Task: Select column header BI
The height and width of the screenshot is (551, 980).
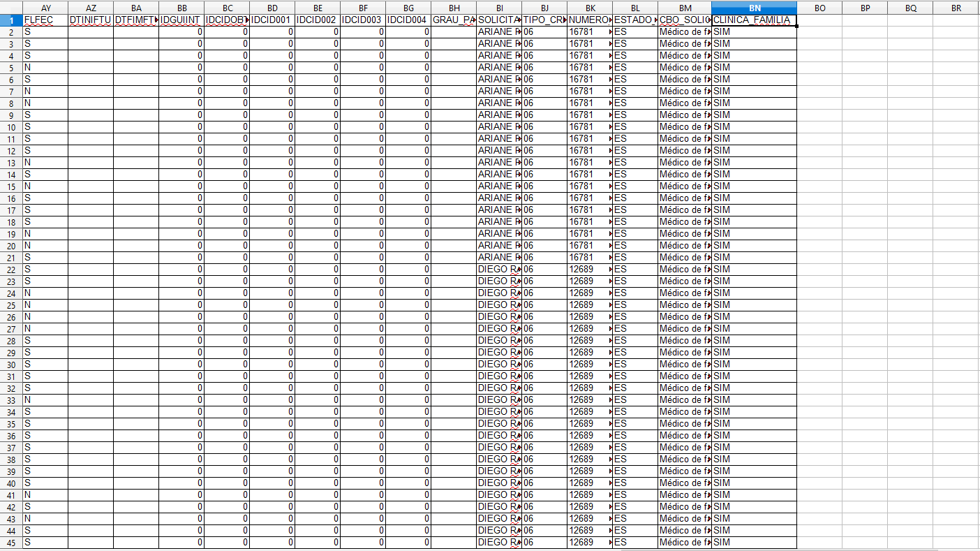Action: (x=499, y=8)
